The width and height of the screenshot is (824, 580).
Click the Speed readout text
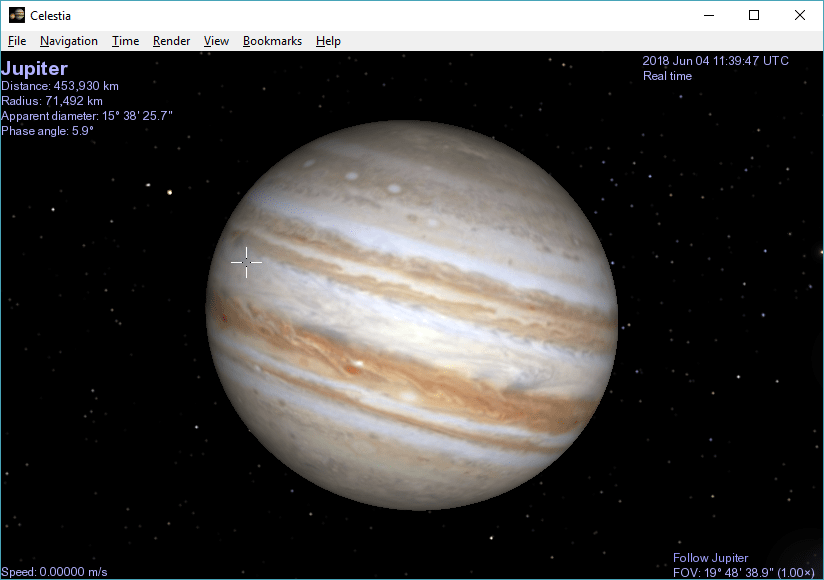pos(54,572)
